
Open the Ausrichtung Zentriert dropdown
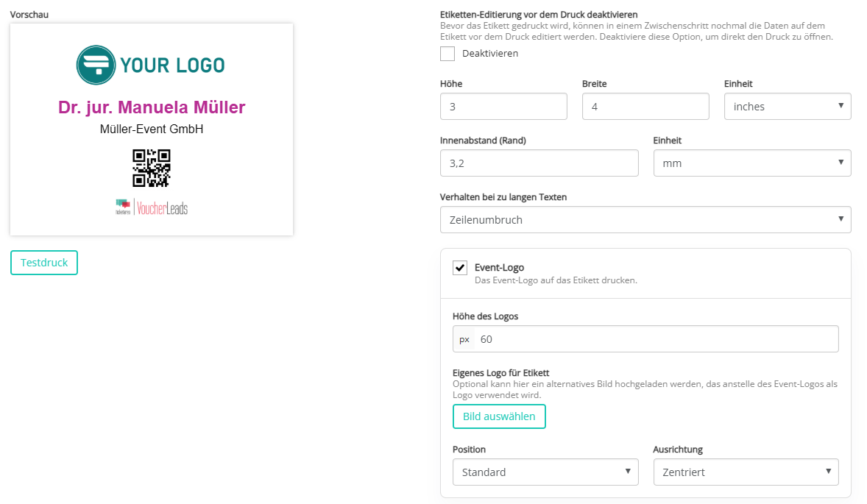(x=746, y=472)
